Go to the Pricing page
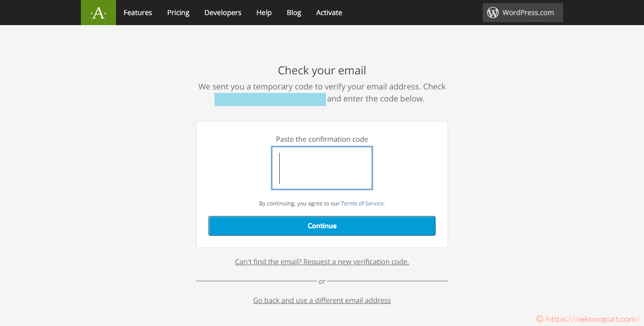 pyautogui.click(x=178, y=13)
